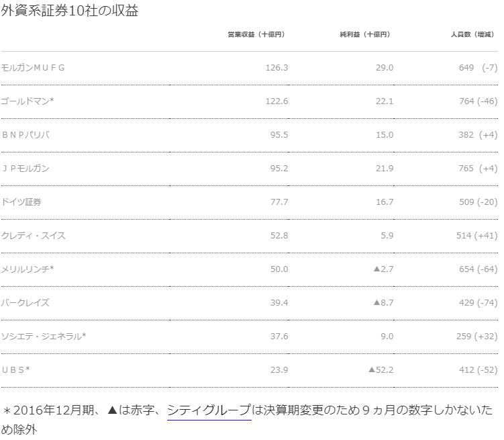Click the 649 (-7) headcount cell
Viewport: 504px width, 440px height.
[478, 68]
